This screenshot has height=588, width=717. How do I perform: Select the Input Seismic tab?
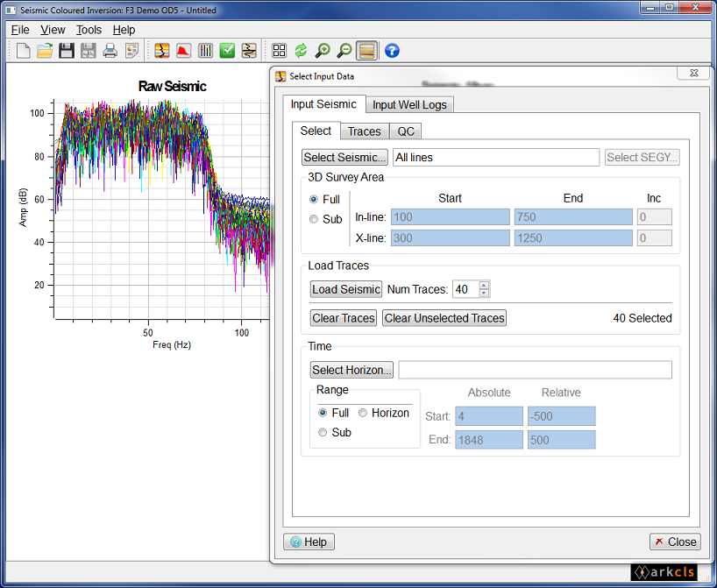point(323,103)
